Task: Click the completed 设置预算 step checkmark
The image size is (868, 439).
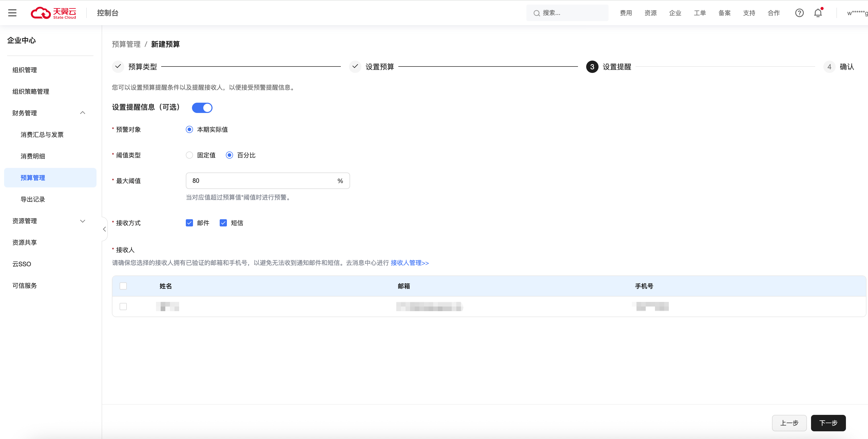Action: [355, 66]
